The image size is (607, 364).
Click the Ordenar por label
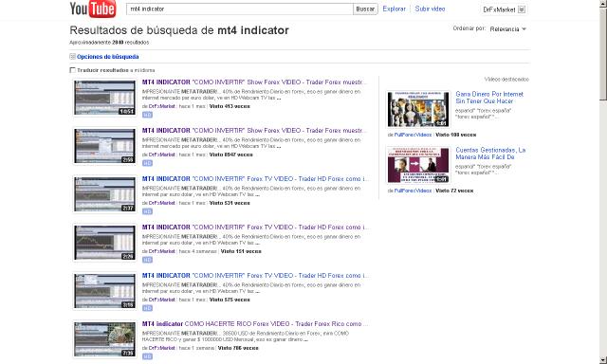tap(469, 28)
